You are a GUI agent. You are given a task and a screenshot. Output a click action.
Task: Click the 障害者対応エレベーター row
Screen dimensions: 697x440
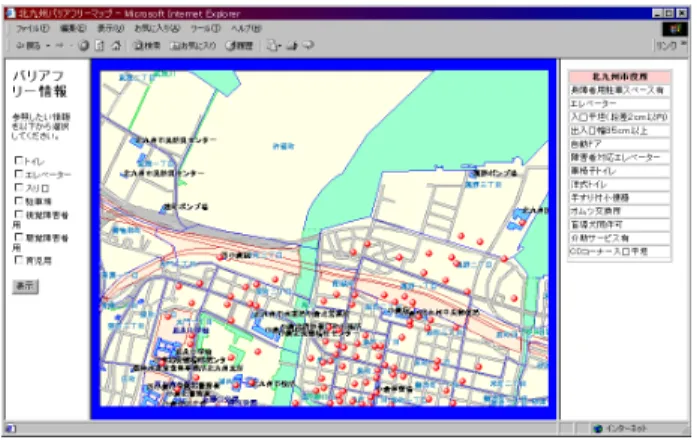click(x=620, y=157)
